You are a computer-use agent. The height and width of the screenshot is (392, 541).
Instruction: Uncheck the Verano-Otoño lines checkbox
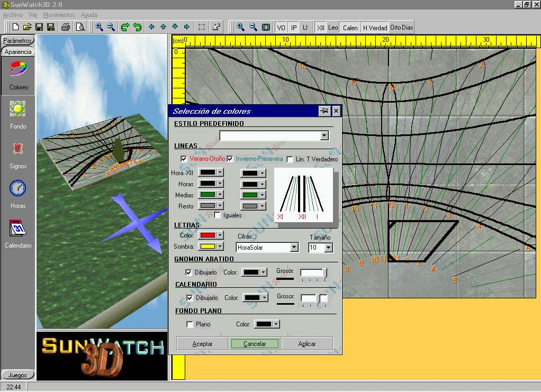[184, 159]
